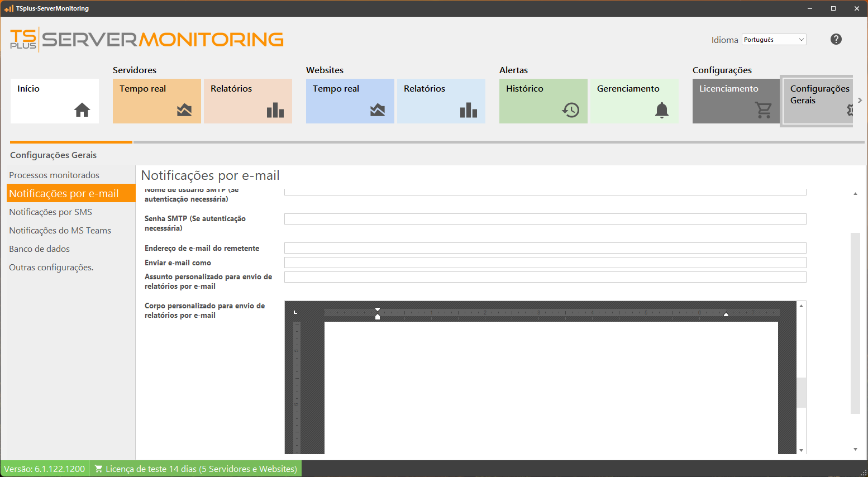
Task: Open Websites Tempo real chart icon
Action: (x=378, y=110)
